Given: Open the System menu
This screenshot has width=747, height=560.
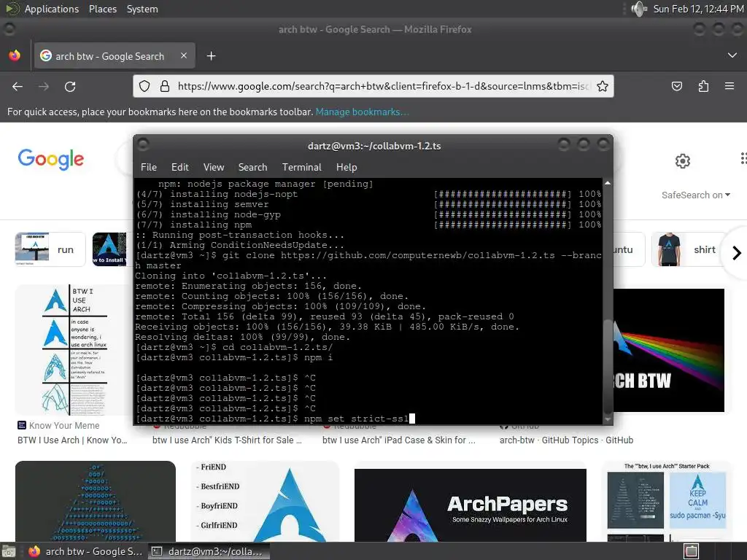Looking at the screenshot, I should (142, 9).
